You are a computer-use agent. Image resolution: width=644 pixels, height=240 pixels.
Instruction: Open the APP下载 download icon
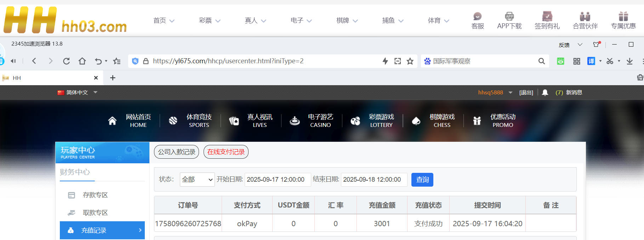click(509, 17)
